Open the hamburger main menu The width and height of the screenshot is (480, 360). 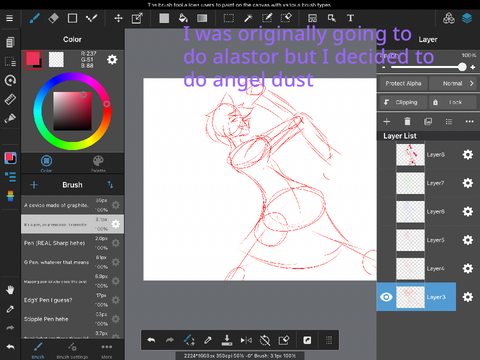9,18
